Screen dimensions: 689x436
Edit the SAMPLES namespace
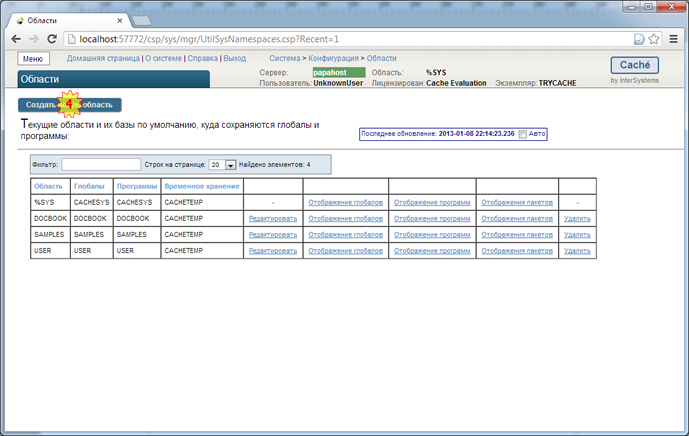[x=273, y=235]
